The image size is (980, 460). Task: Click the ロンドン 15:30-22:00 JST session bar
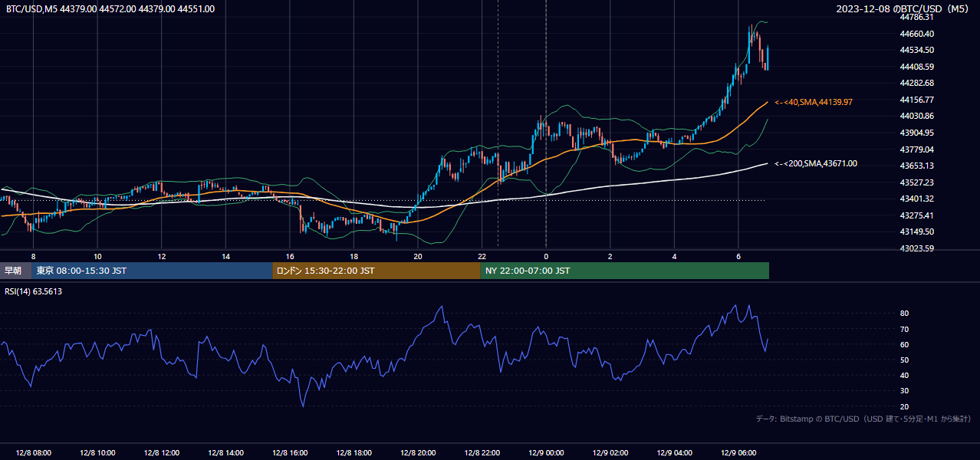click(x=377, y=271)
